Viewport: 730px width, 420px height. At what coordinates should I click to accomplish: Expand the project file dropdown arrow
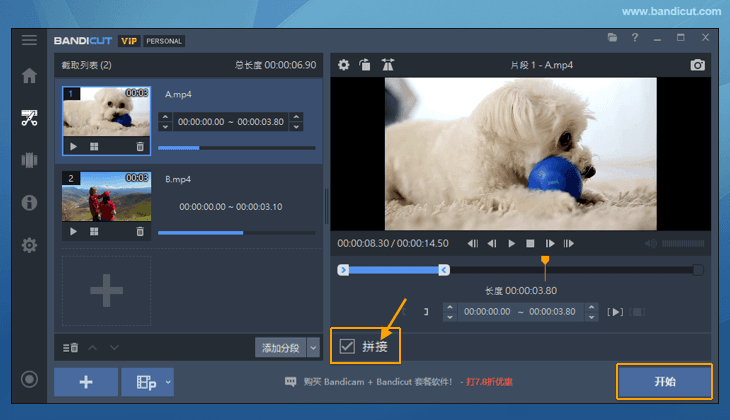(168, 381)
